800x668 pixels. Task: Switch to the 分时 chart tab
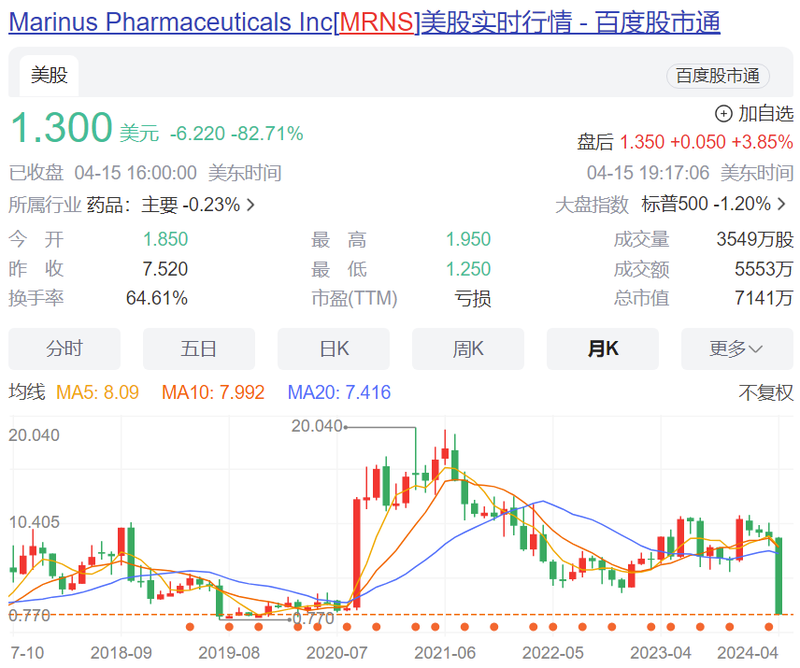click(x=64, y=349)
